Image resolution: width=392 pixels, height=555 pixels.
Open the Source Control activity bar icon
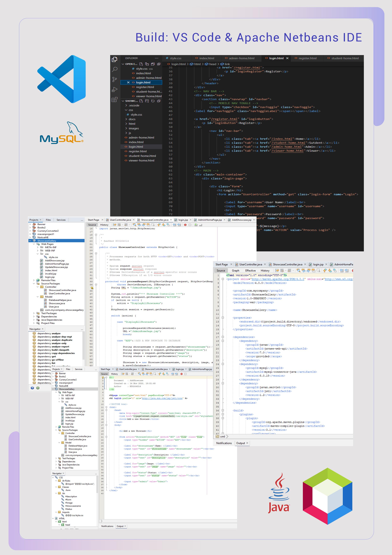click(x=115, y=80)
